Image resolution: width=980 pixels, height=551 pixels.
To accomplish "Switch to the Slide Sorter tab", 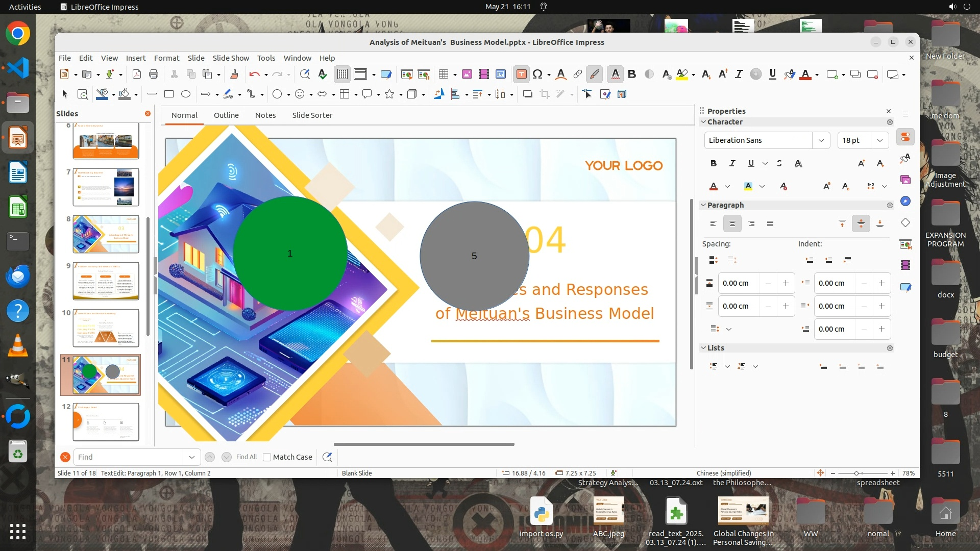I will point(312,115).
